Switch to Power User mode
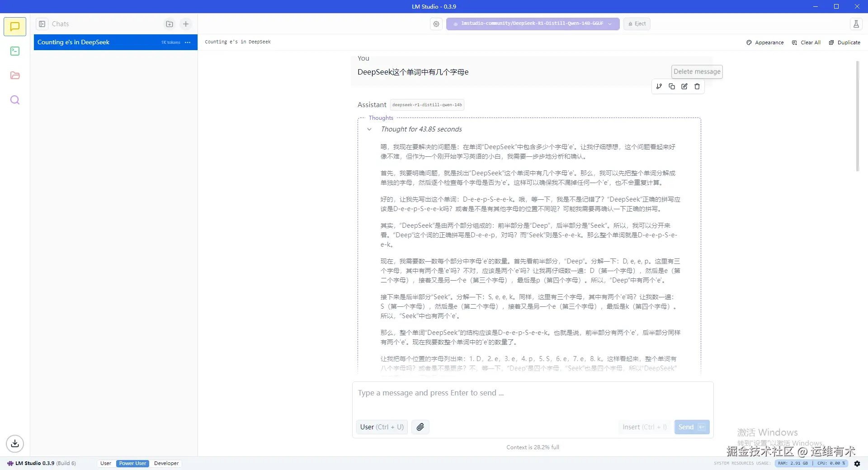This screenshot has width=868, height=470. tap(132, 463)
